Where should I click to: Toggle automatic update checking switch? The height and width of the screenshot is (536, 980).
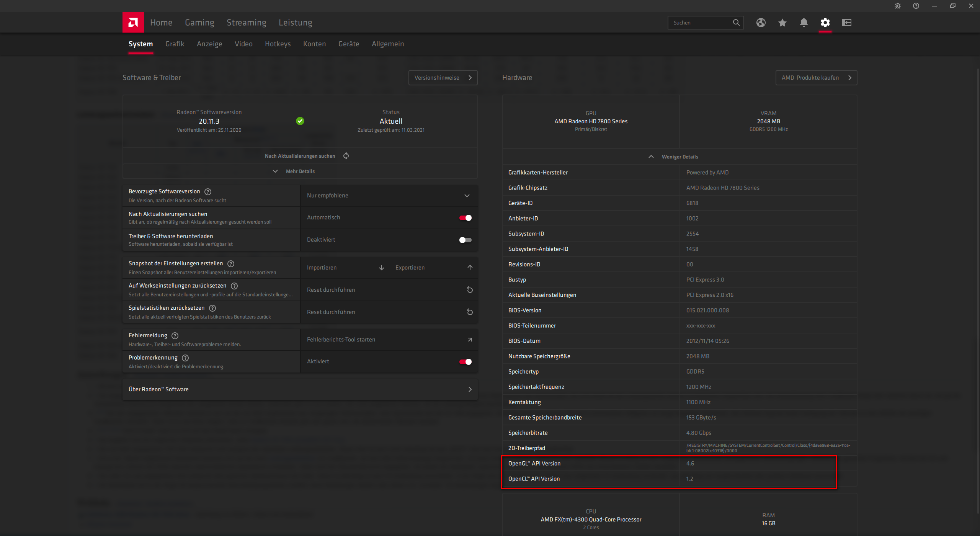tap(465, 218)
